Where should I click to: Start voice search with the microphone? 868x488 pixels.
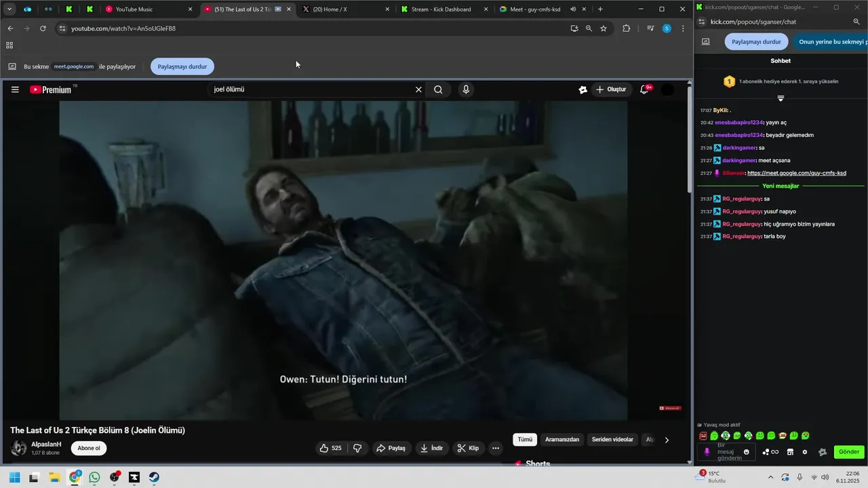(x=465, y=89)
